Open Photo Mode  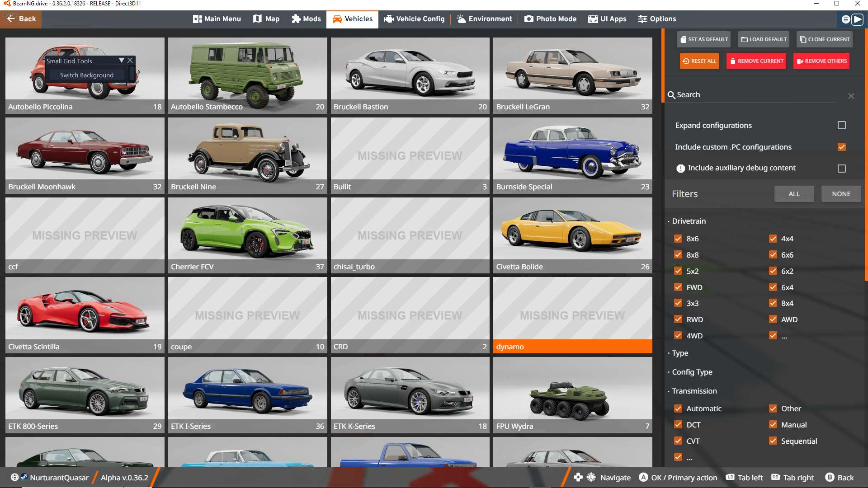coord(550,19)
